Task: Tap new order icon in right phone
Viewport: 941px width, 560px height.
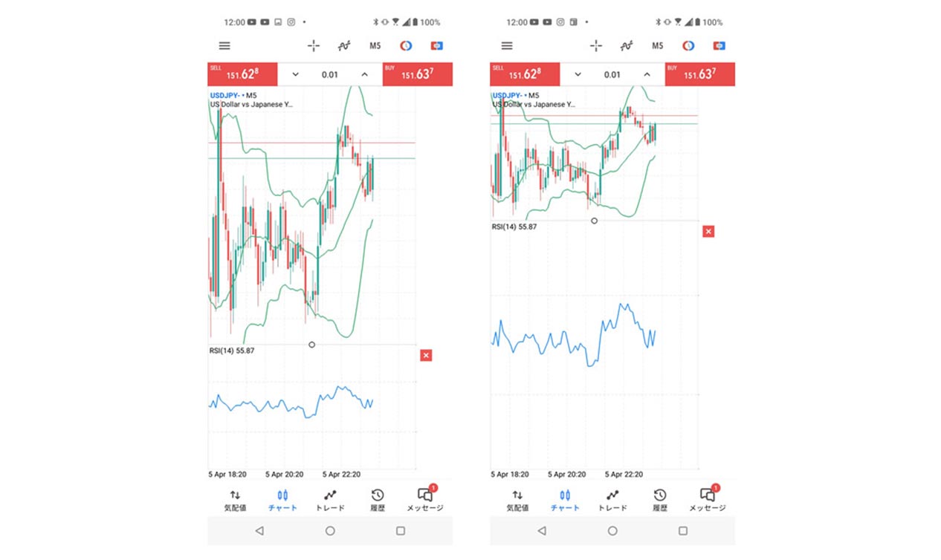Action: [719, 46]
